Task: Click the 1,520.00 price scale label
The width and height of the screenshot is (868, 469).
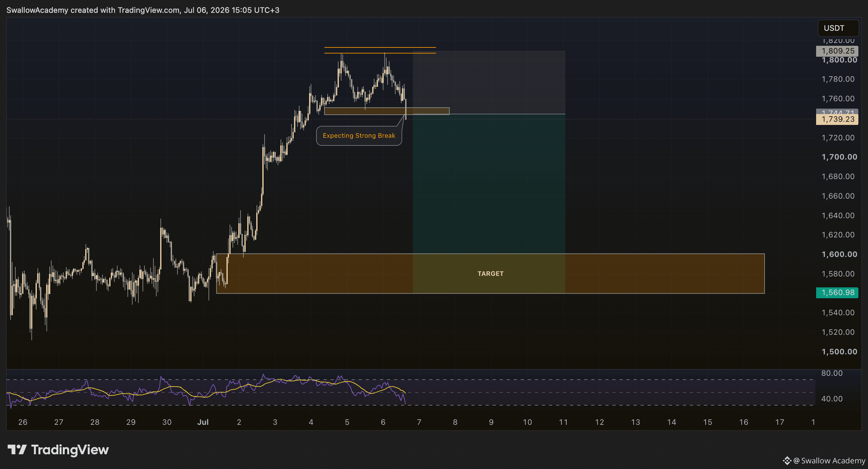Action: point(838,332)
